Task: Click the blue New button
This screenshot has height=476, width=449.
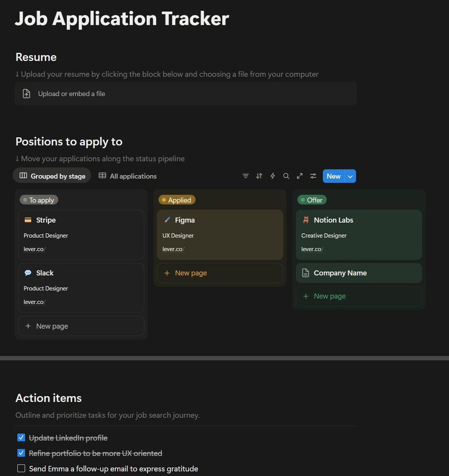Action: click(x=333, y=176)
